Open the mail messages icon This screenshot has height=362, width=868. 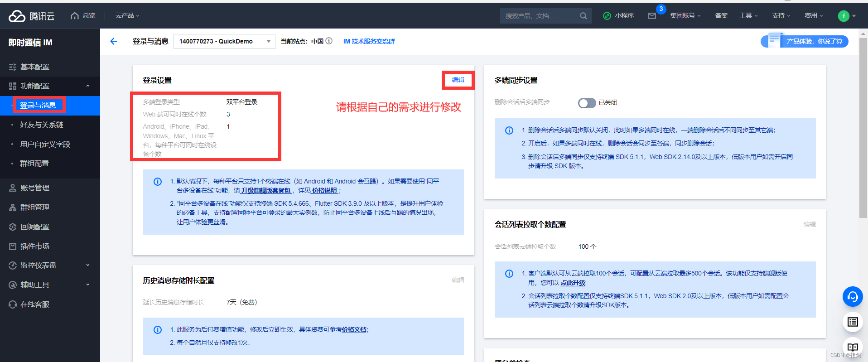click(652, 16)
